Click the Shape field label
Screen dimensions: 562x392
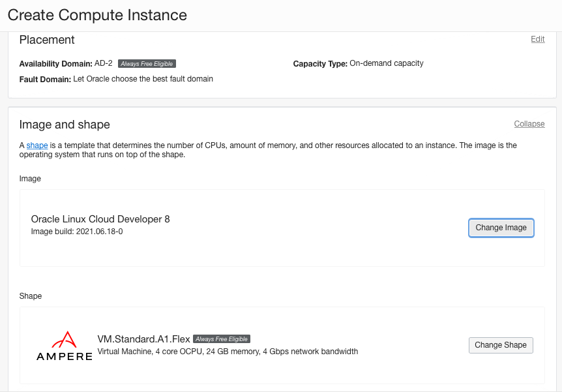click(31, 296)
